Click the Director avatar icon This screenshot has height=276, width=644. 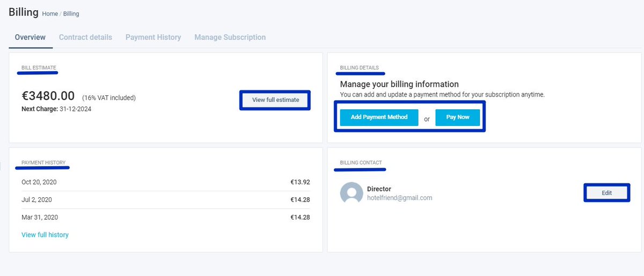point(352,193)
